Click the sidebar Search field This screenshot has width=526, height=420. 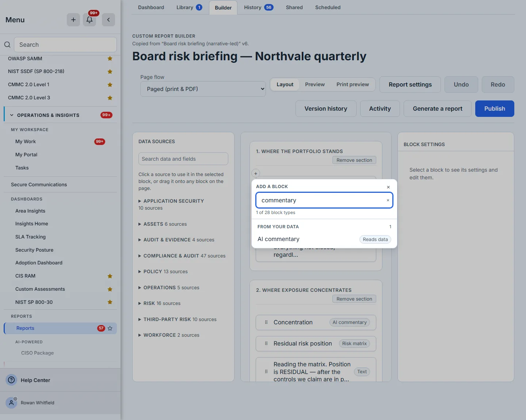tap(65, 45)
